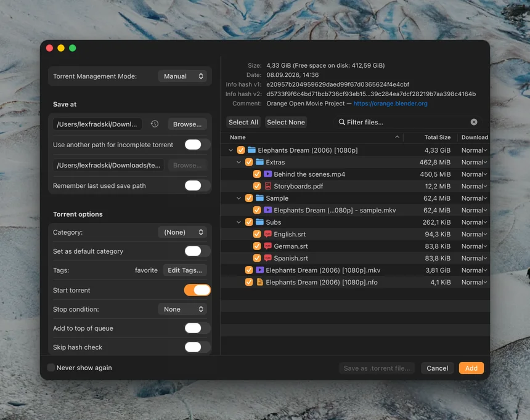Click the Add button
530x420 pixels.
pos(471,368)
